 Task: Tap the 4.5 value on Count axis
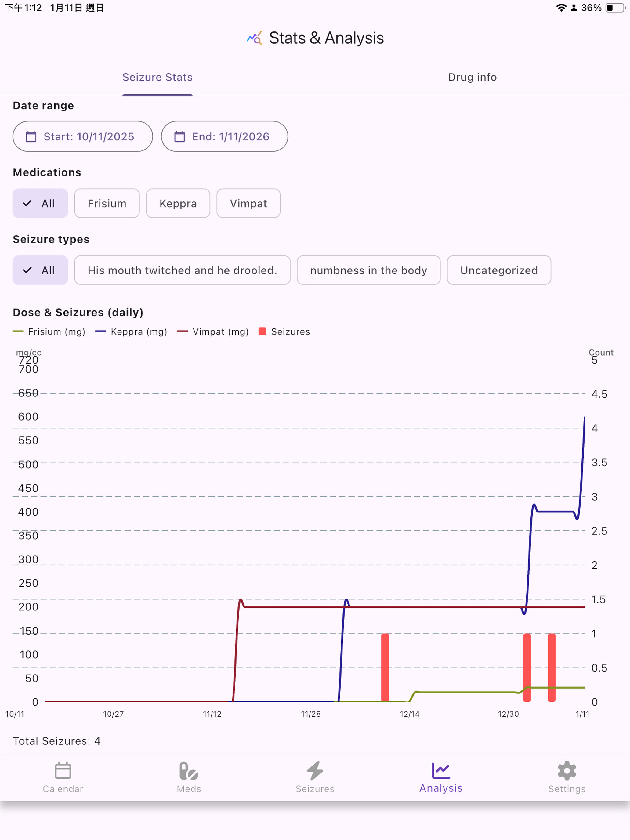pyautogui.click(x=599, y=394)
